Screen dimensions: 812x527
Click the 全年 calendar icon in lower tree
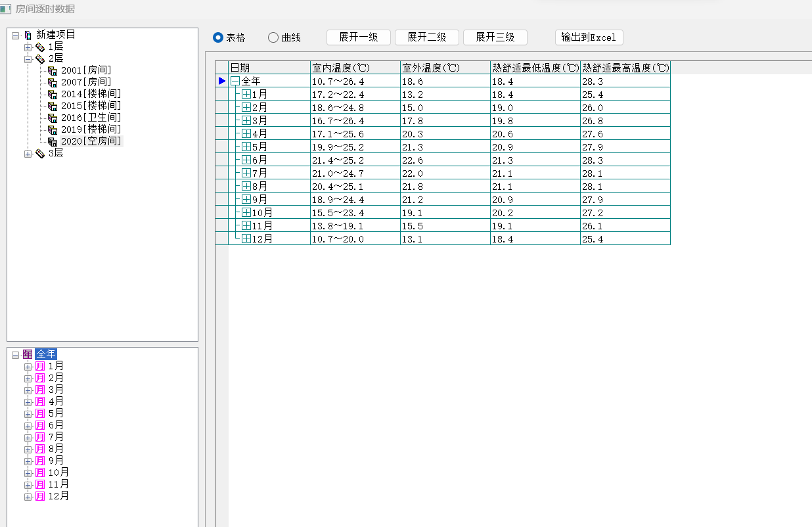pyautogui.click(x=28, y=354)
